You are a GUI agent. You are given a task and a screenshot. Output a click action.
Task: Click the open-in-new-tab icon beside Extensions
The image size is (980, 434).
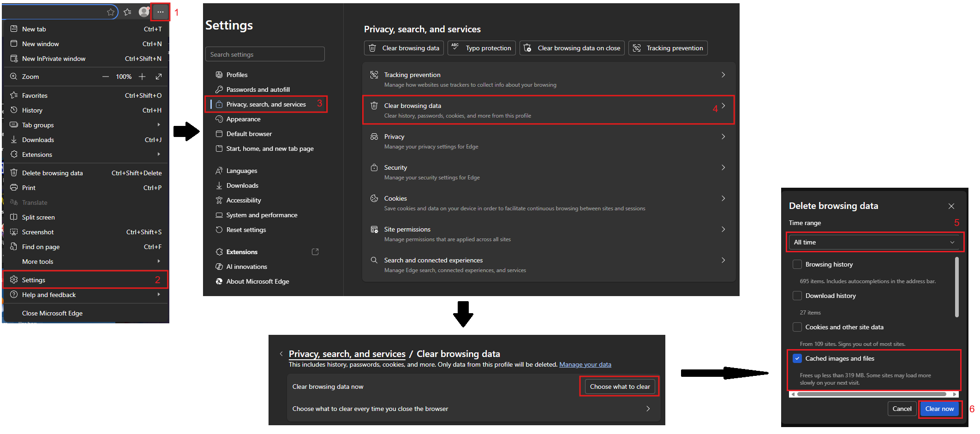click(x=315, y=252)
